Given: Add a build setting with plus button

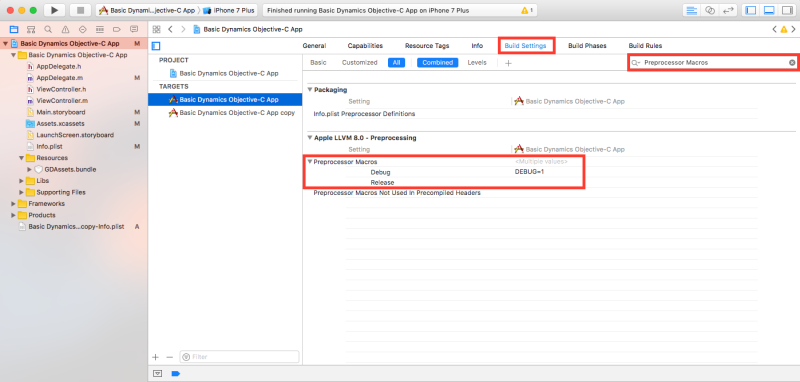Looking at the screenshot, I should (x=508, y=63).
